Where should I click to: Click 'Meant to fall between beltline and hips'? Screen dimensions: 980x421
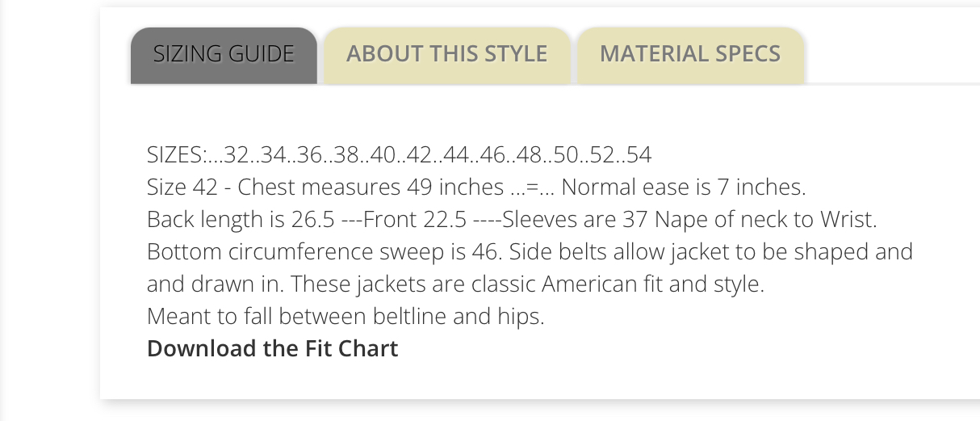(x=346, y=317)
